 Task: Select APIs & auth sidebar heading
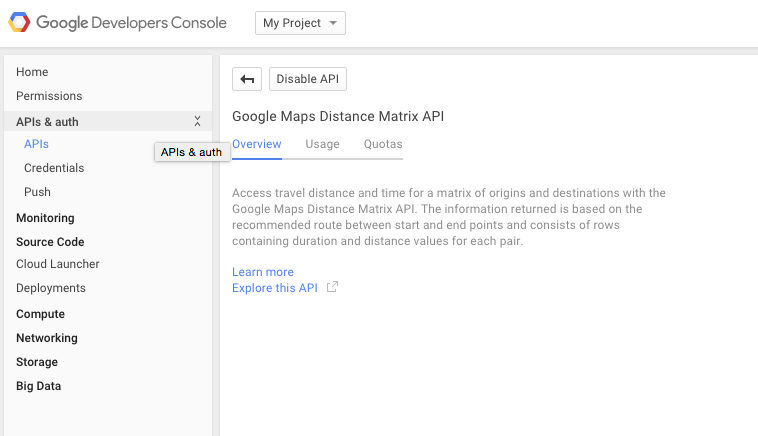[x=47, y=122]
